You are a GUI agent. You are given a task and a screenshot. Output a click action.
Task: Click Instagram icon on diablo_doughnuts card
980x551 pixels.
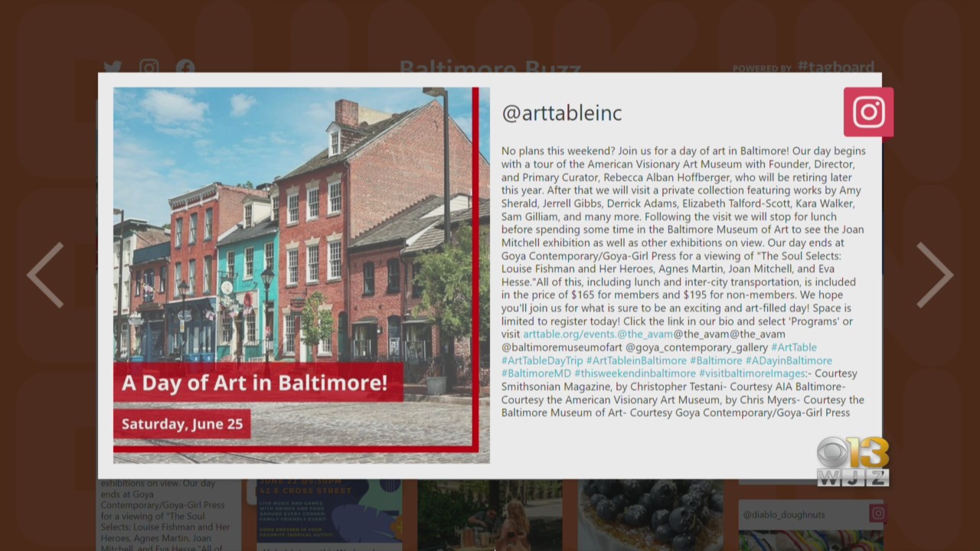point(877,514)
